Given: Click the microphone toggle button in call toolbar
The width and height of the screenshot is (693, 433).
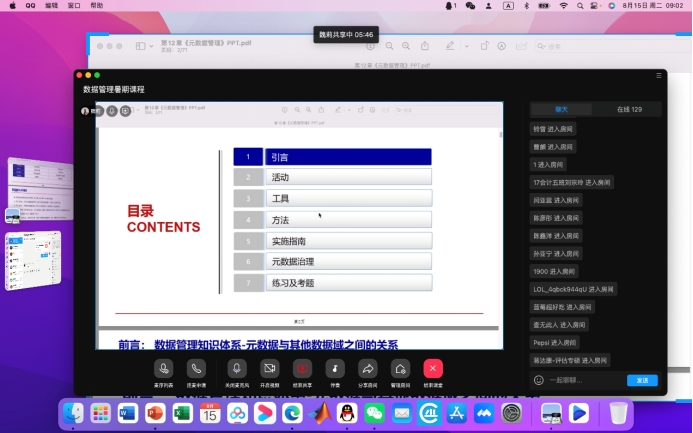Looking at the screenshot, I should pyautogui.click(x=237, y=369).
